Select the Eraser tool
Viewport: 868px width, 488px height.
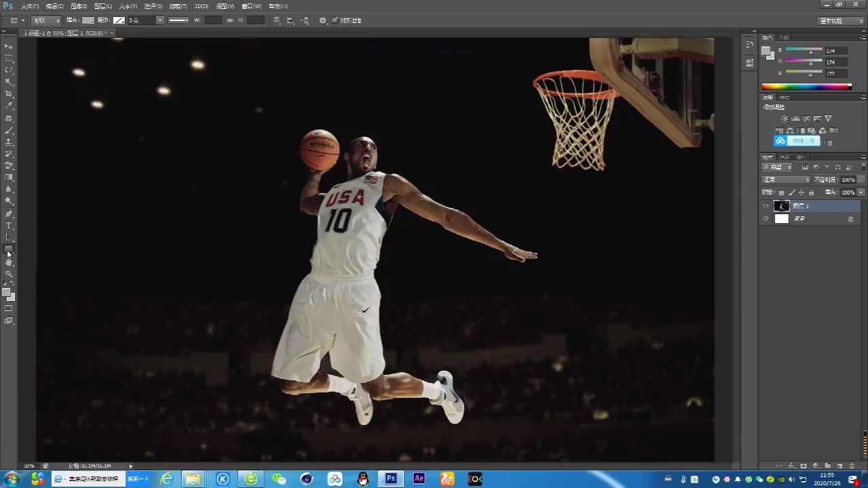pos(9,165)
